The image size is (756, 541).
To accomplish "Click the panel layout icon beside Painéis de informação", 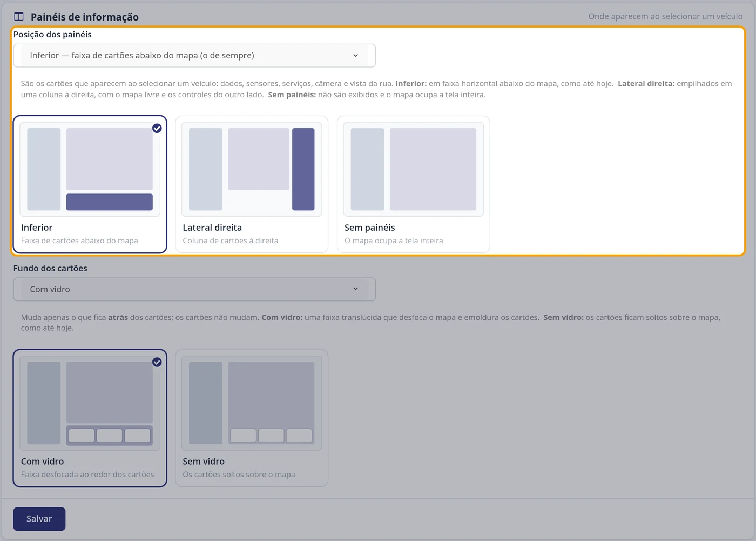I will tap(19, 17).
